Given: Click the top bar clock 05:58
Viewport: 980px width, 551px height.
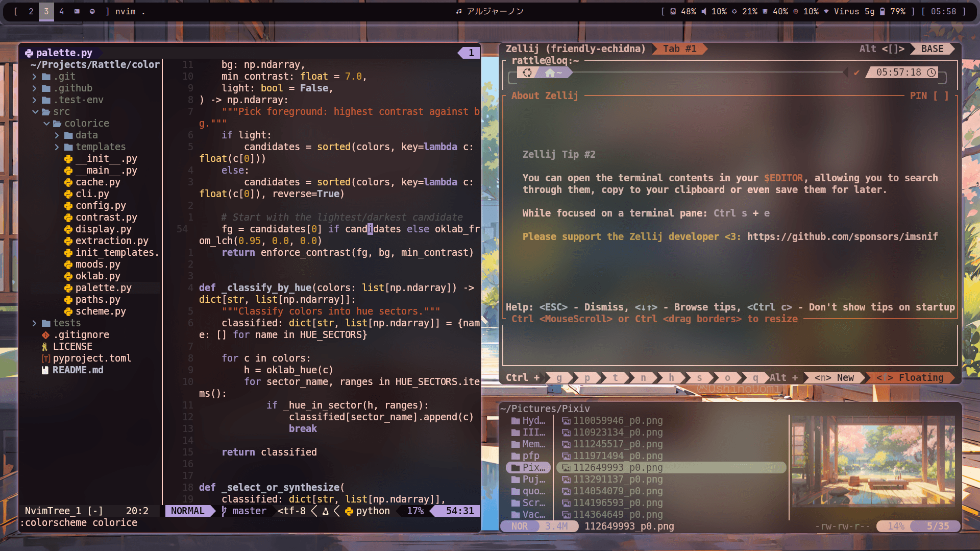Looking at the screenshot, I should (x=944, y=11).
